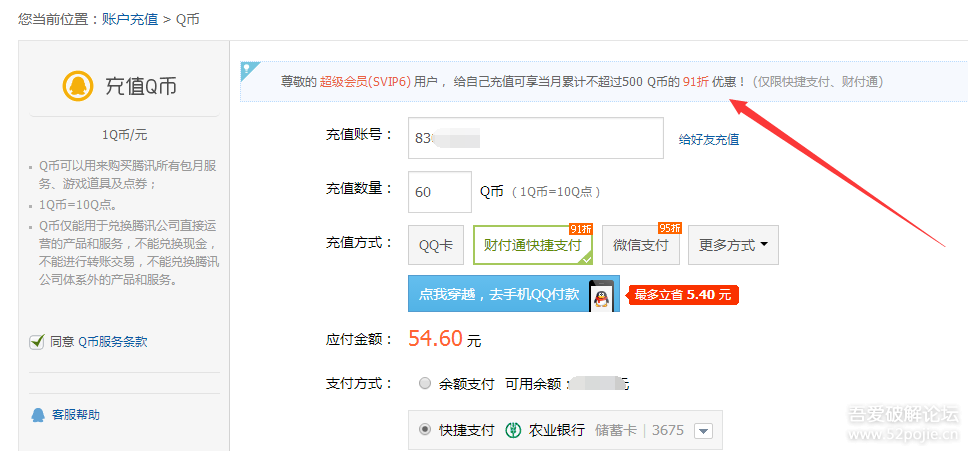Click the 充值账号 input field

click(536, 138)
